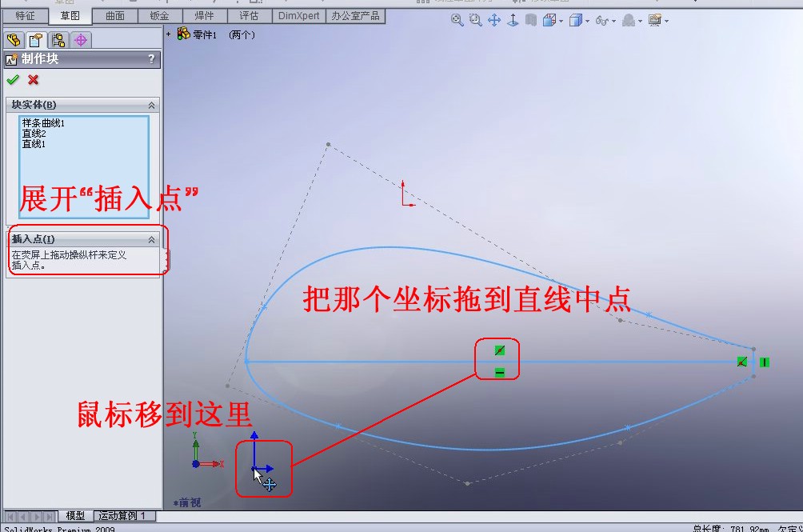Switch to the FeatureManager design tree tab
Image resolution: width=803 pixels, height=532 pixels.
coord(14,40)
